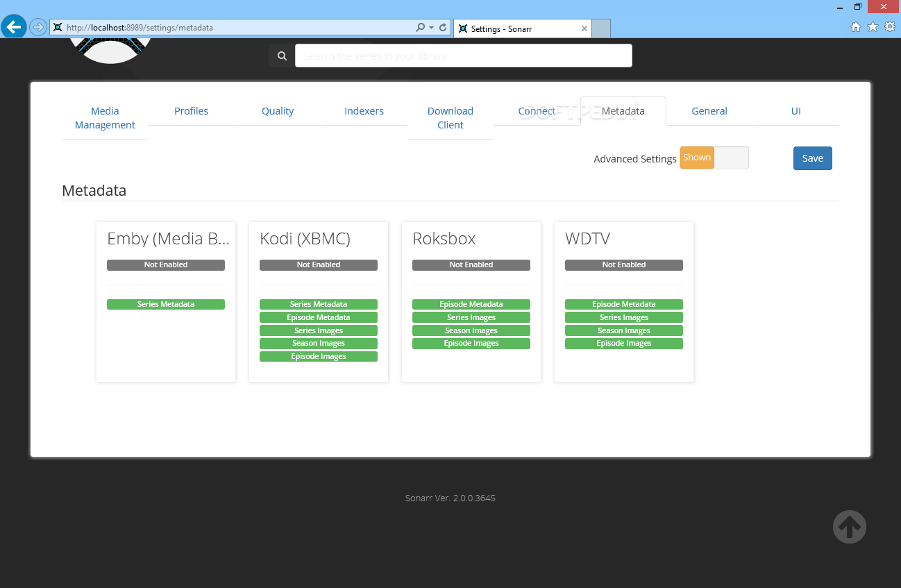Toggle Advanced Settings Shown switch
Screen dimensions: 901x588
714,158
